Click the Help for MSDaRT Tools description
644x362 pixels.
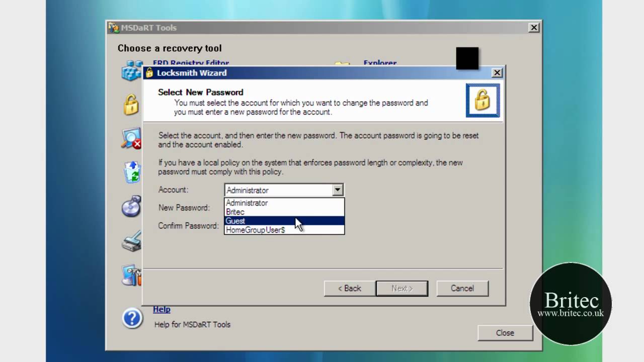coord(192,324)
